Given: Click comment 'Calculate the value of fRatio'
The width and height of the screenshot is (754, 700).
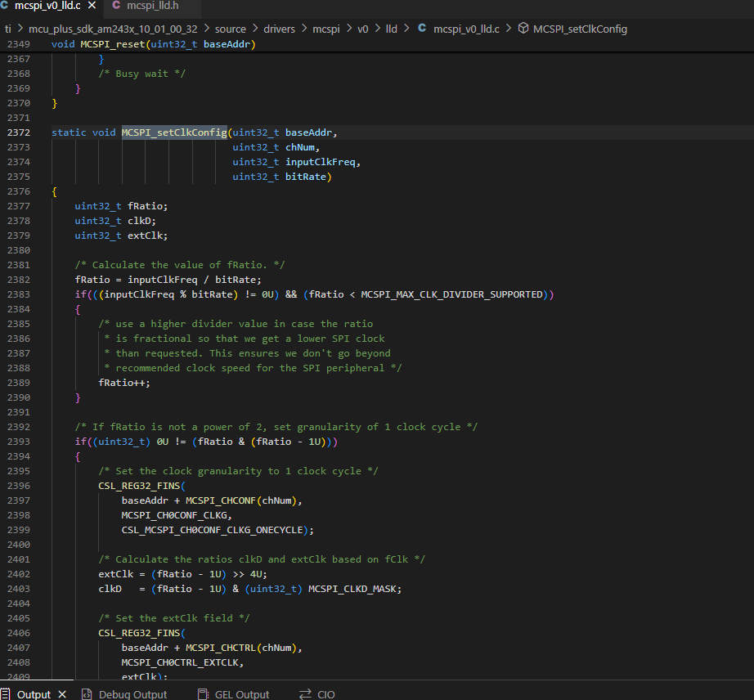Looking at the screenshot, I should tap(179, 266).
